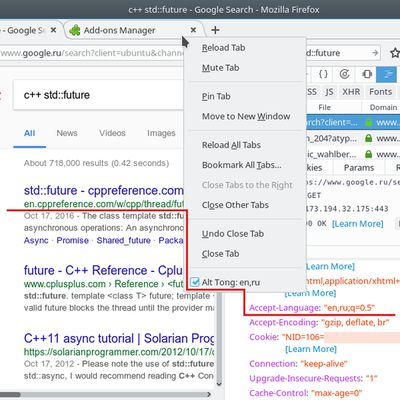The image size is (400, 400).
Task: Open the Performance devtools panel
Action: tap(344, 74)
